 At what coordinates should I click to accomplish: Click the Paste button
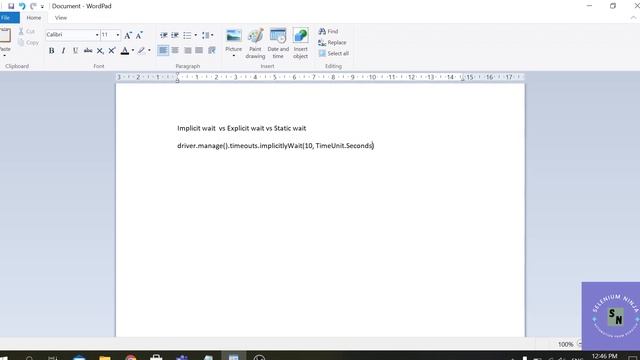tap(5, 41)
